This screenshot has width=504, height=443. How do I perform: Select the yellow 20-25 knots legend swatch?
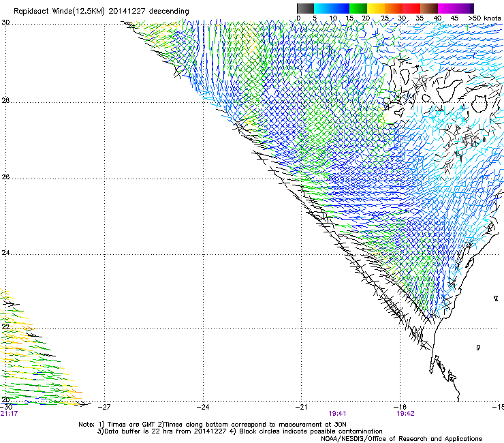coord(376,8)
